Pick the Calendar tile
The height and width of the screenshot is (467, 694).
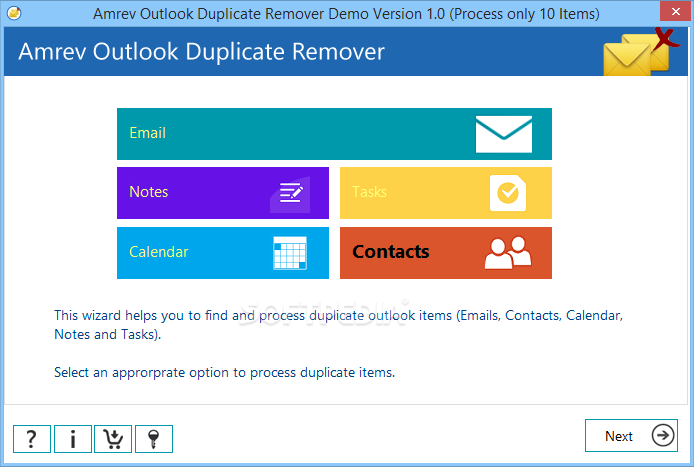coord(223,253)
